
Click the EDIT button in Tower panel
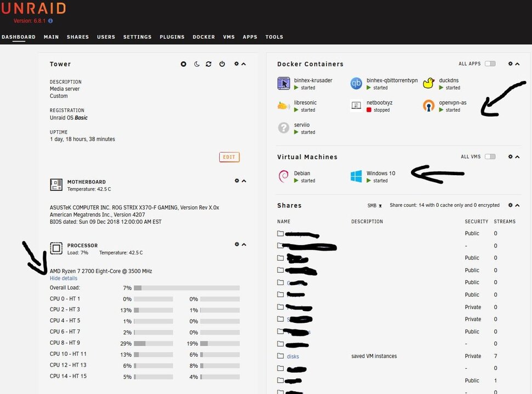tap(230, 157)
